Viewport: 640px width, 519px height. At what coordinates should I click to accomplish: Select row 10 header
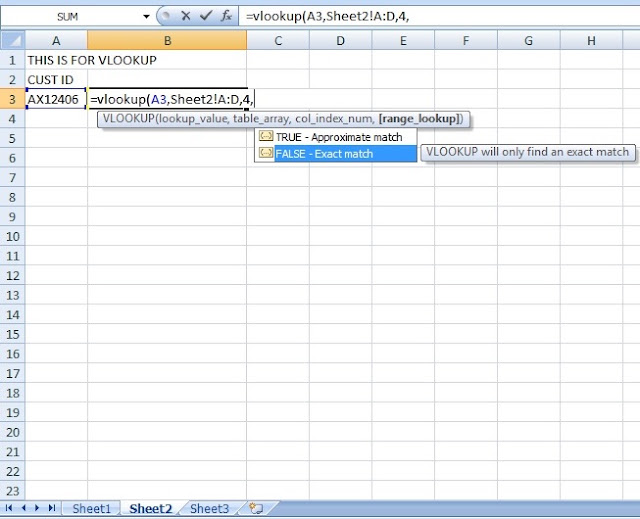click(13, 236)
